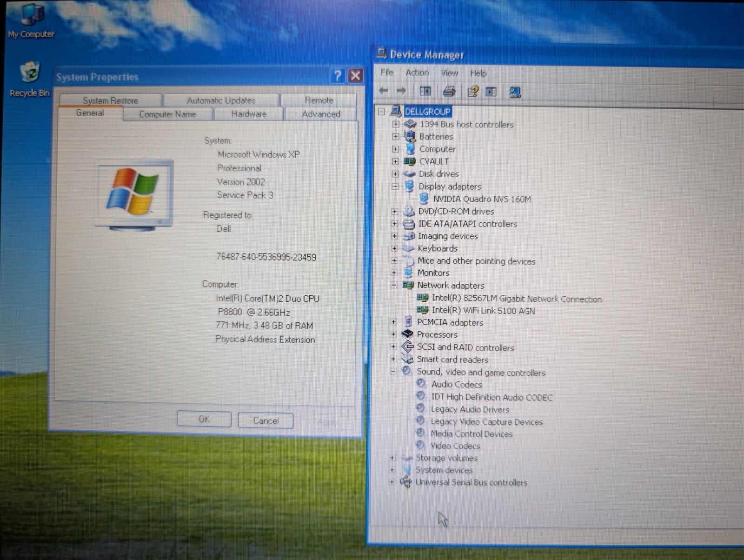Click Back arrow in Device Manager toolbar
744x560 pixels.
pos(384,91)
